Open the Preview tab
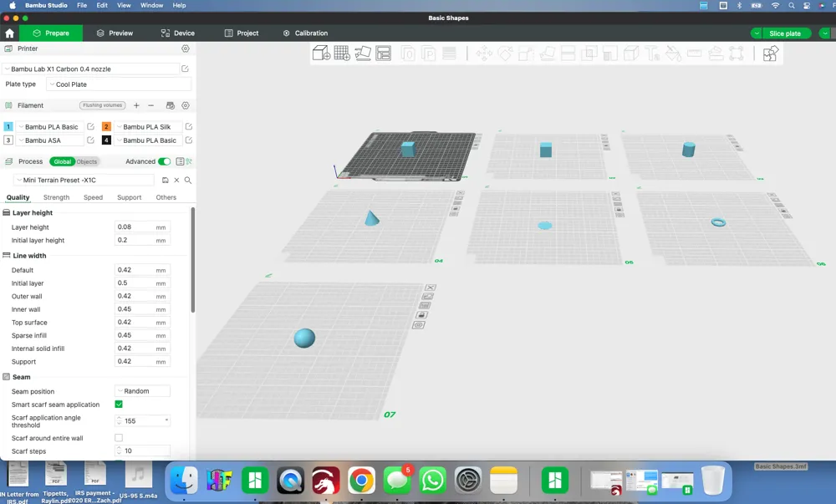This screenshot has width=836, height=504. [115, 33]
